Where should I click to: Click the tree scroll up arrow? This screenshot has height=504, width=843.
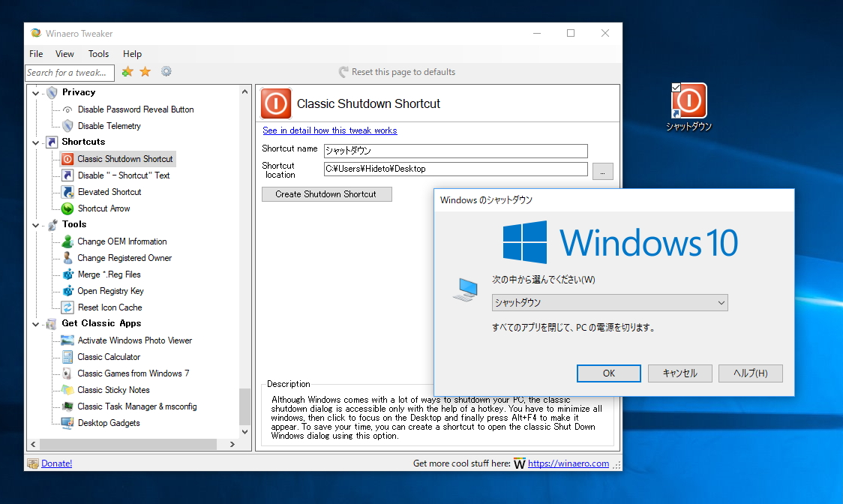245,92
